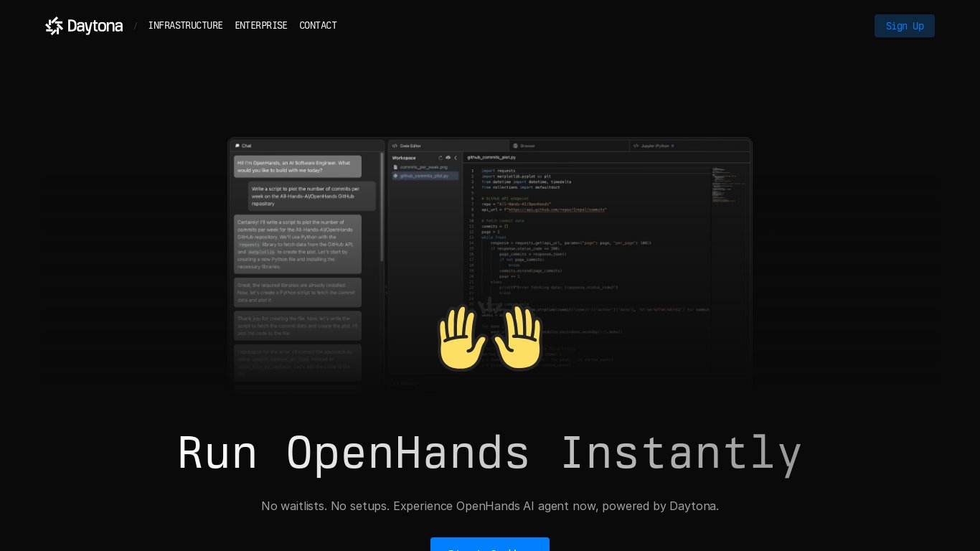Collapse the Workspace panel with the chevron

pyautogui.click(x=456, y=157)
